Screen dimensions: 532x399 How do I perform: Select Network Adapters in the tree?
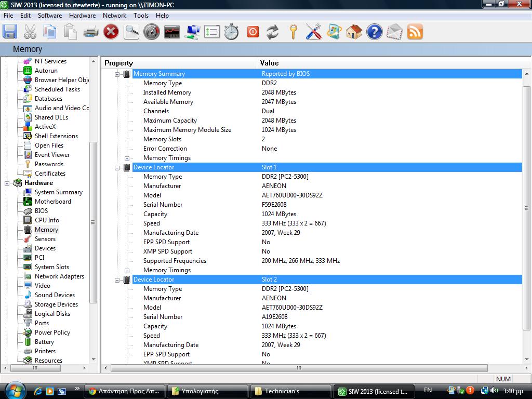[59, 276]
